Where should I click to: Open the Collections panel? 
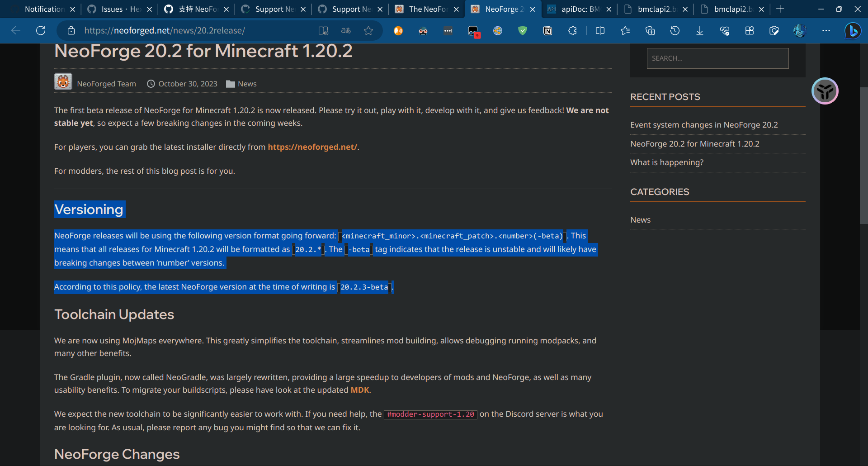coord(650,30)
